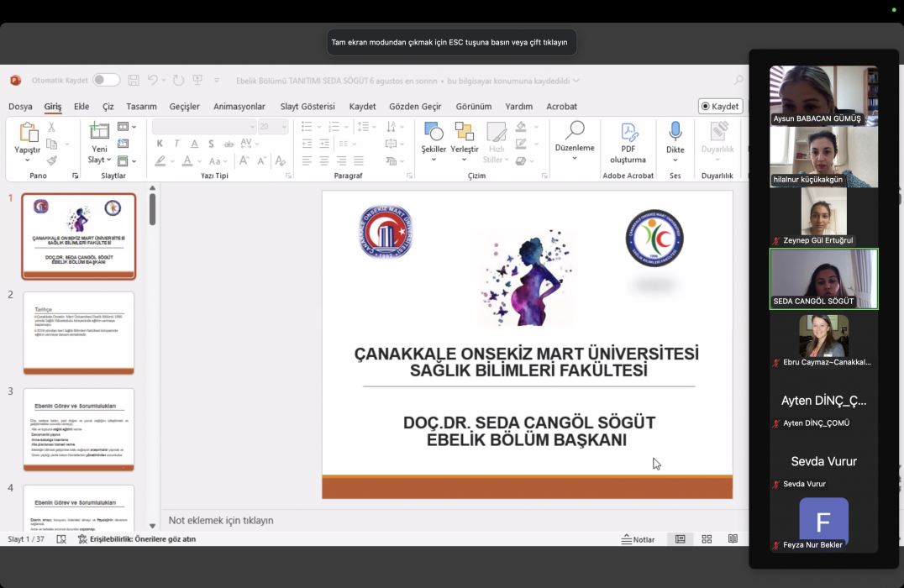The width and height of the screenshot is (904, 588).
Task: Click the notes field 'Not eklemek için tıklayın'
Action: point(221,520)
